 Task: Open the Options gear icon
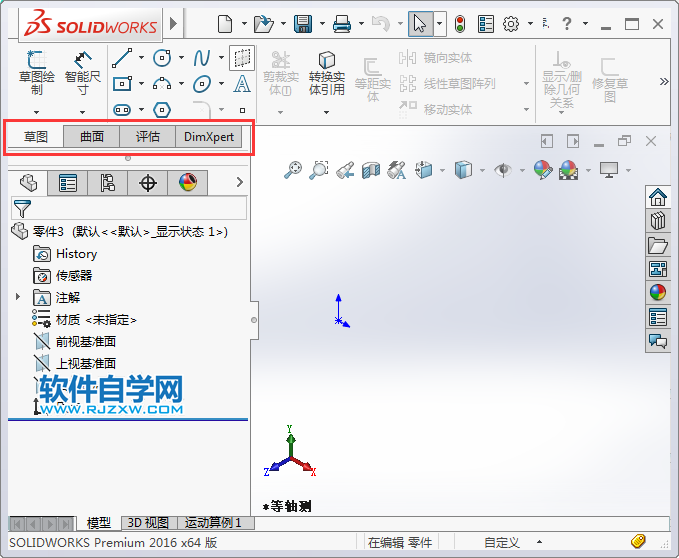tap(511, 23)
